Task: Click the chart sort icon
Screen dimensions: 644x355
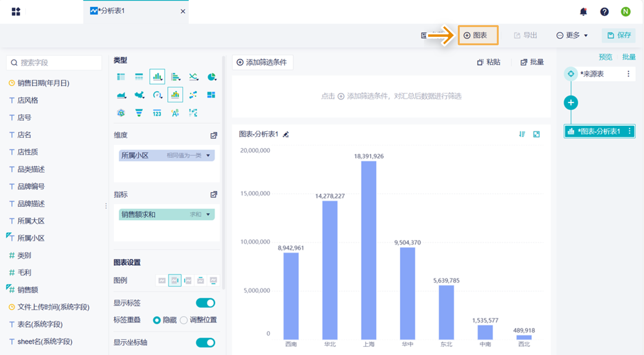Action: 522,134
